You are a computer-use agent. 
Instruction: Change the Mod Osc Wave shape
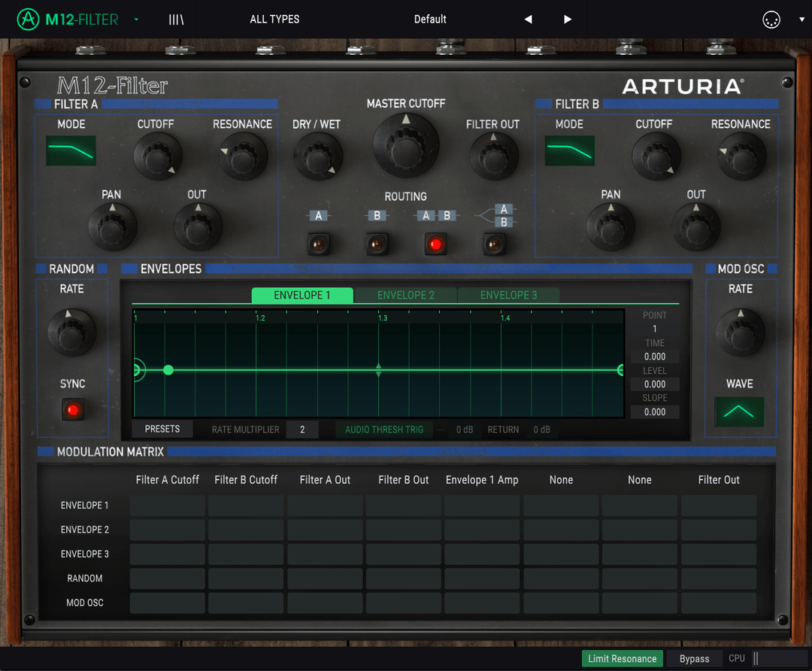[739, 411]
